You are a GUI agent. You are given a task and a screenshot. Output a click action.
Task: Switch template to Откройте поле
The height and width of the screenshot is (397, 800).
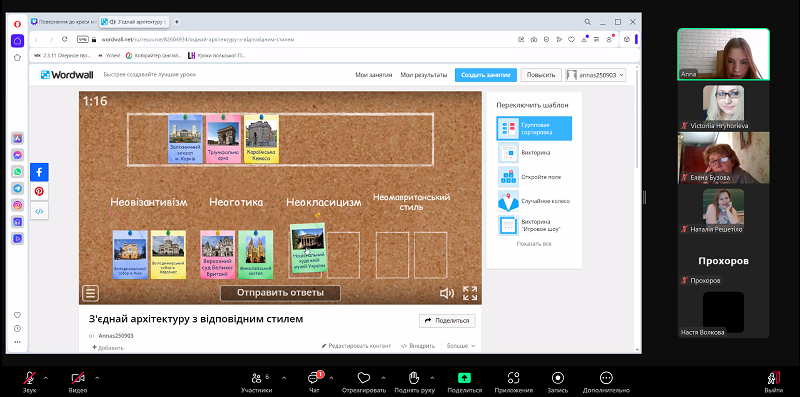534,177
